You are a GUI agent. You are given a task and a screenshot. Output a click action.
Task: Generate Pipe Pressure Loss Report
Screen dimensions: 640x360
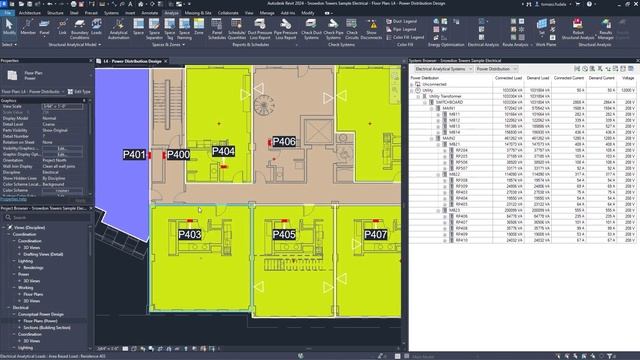pos(286,29)
